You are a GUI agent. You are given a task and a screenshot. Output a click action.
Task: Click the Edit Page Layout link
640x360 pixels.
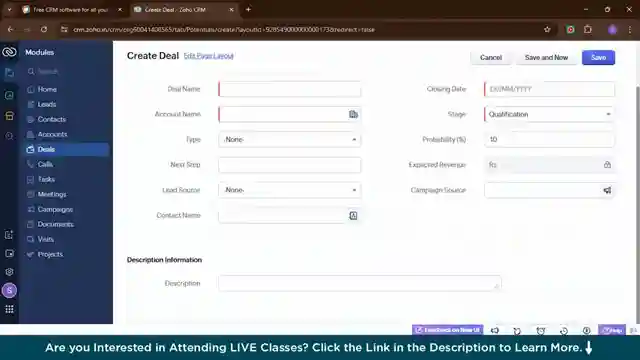209,56
